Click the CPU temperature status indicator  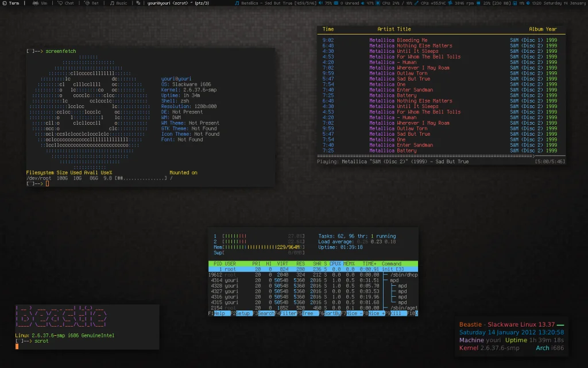pyautogui.click(x=432, y=3)
